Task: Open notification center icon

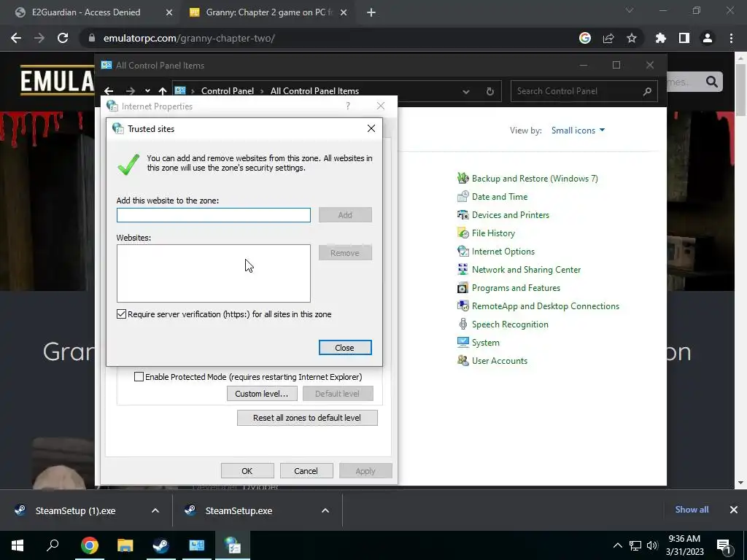Action: click(x=724, y=545)
